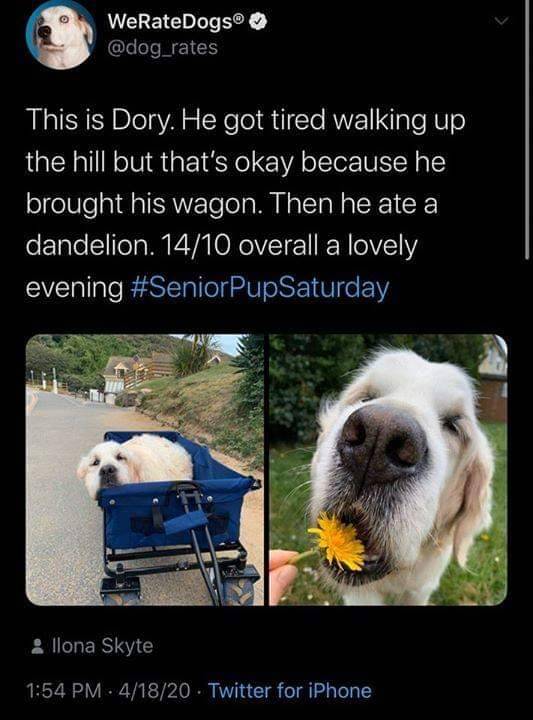Screen dimensions: 533x720
Task: Open tagged user Ilona Skyte
Action: click(x=103, y=646)
